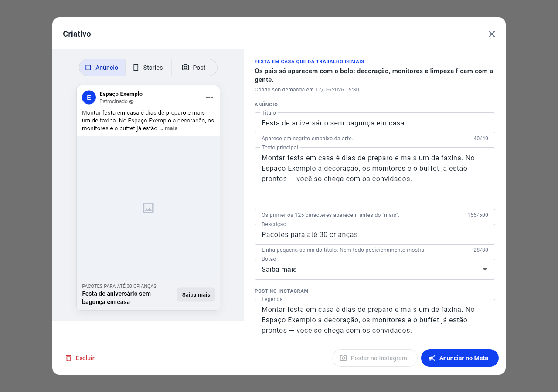Click the 'Criado sob demanda em 17/09/2026 15:30' text
The height and width of the screenshot is (392, 558).
point(307,90)
